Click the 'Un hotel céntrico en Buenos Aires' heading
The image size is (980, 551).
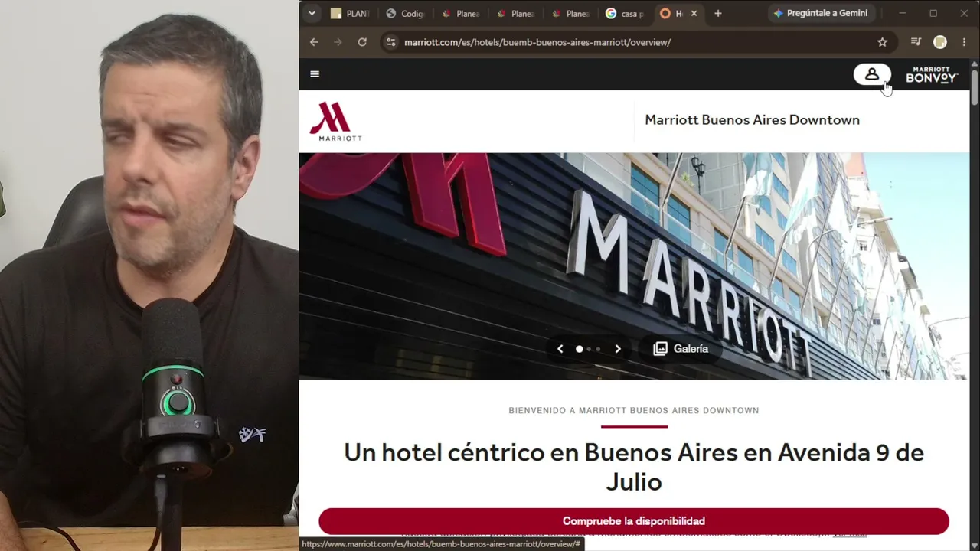point(634,467)
